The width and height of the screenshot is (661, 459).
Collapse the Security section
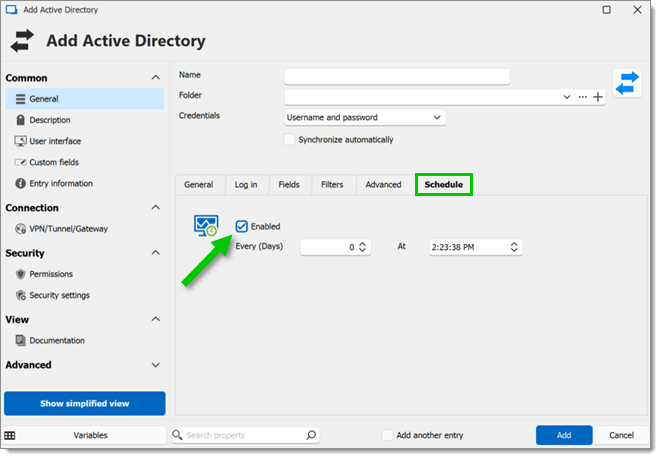(x=156, y=252)
